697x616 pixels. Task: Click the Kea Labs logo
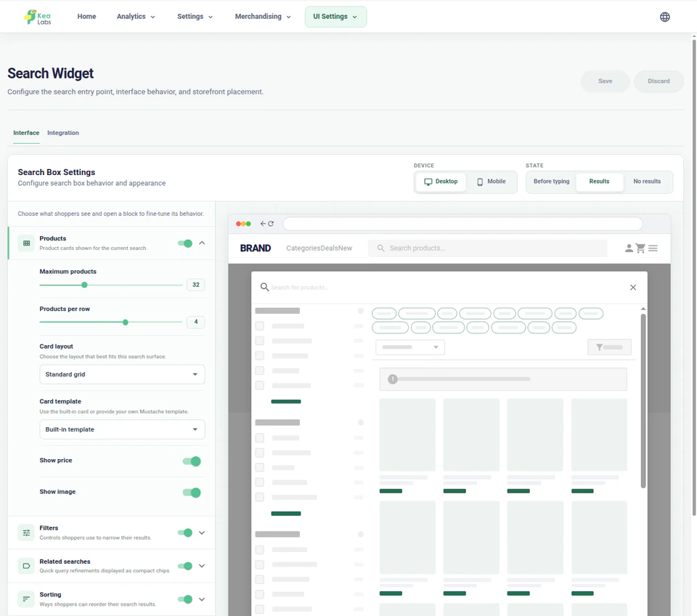click(x=38, y=17)
